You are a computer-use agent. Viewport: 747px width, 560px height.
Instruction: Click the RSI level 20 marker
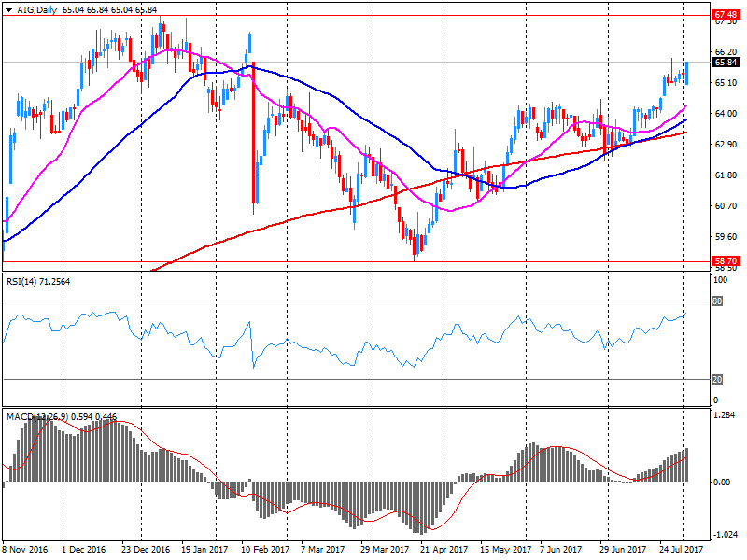[717, 380]
